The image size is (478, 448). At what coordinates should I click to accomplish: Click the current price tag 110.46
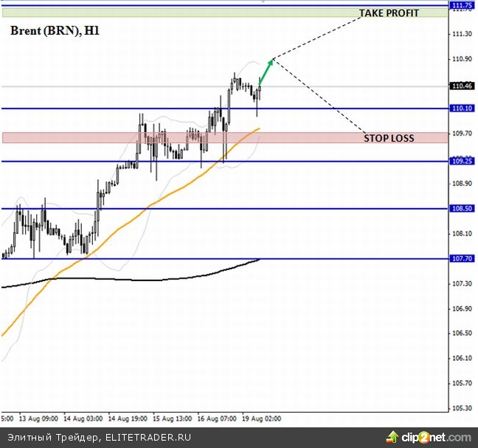click(x=463, y=86)
